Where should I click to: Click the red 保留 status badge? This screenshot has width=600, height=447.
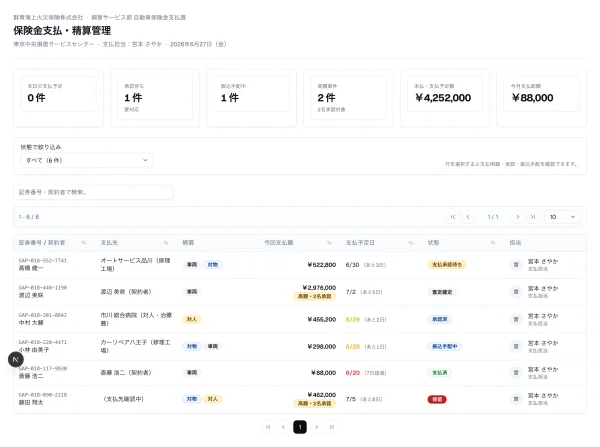437,400
